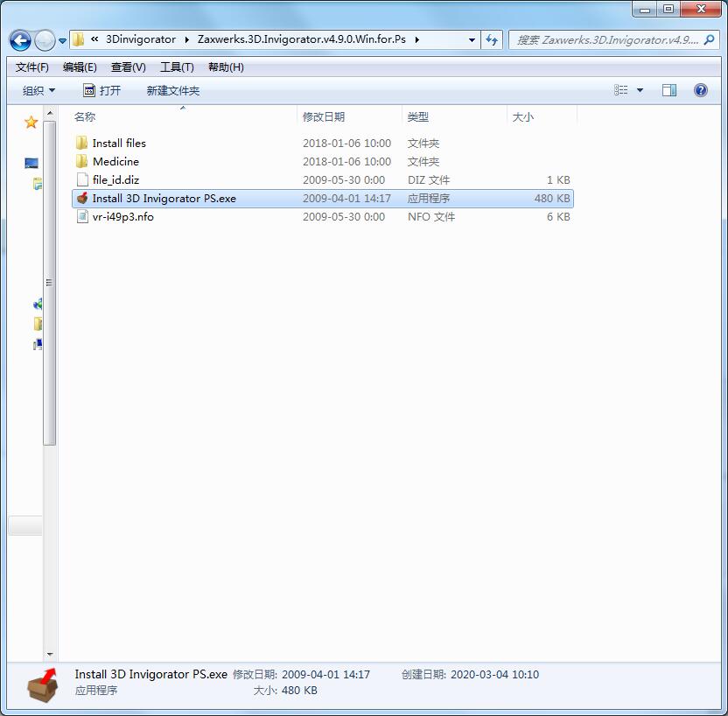Click the Computer monitor icon in navigation pane
The height and width of the screenshot is (716, 728).
[x=31, y=163]
